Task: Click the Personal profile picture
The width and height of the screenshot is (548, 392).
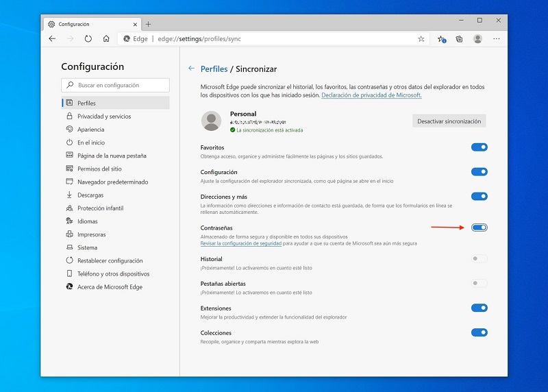Action: [211, 121]
